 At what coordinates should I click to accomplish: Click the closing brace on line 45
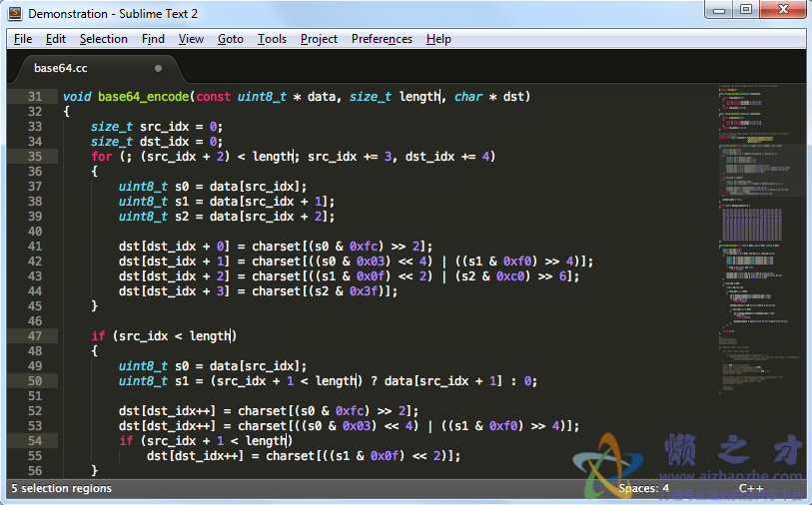(x=94, y=306)
